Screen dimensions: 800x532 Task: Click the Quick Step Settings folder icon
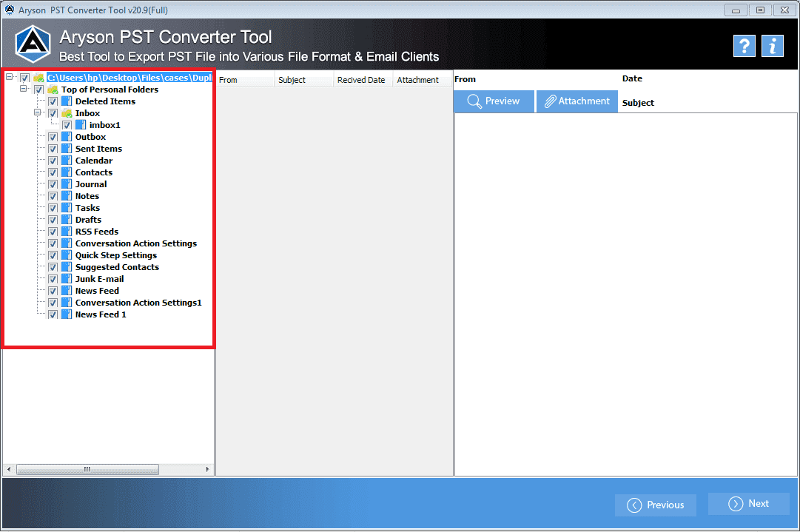[67, 255]
